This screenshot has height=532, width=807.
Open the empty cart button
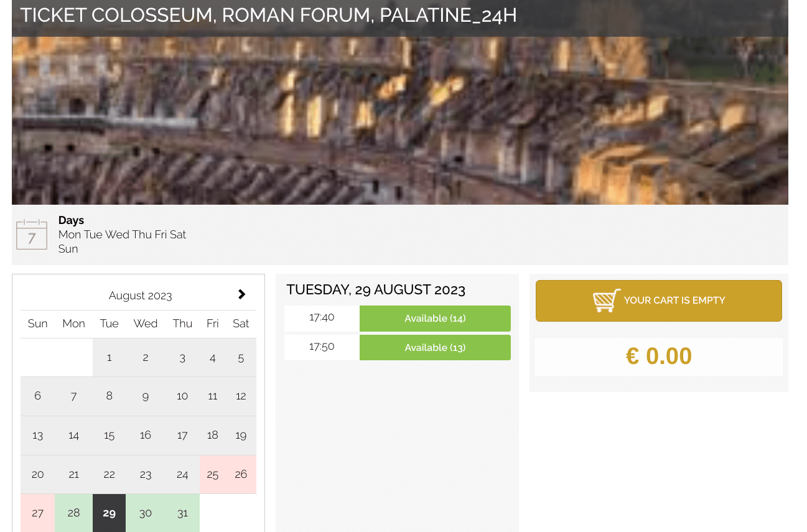(659, 301)
